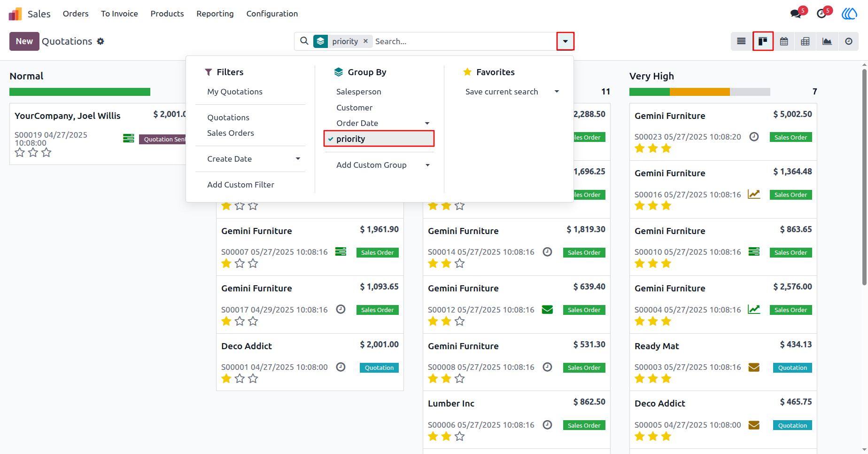Open the calendar view

click(x=784, y=41)
